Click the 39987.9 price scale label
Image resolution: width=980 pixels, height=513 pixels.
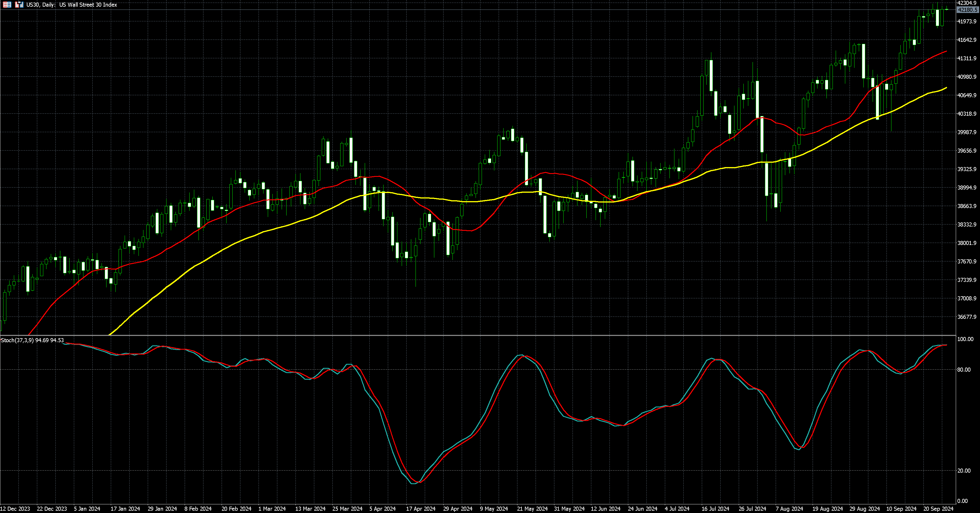[x=967, y=132]
